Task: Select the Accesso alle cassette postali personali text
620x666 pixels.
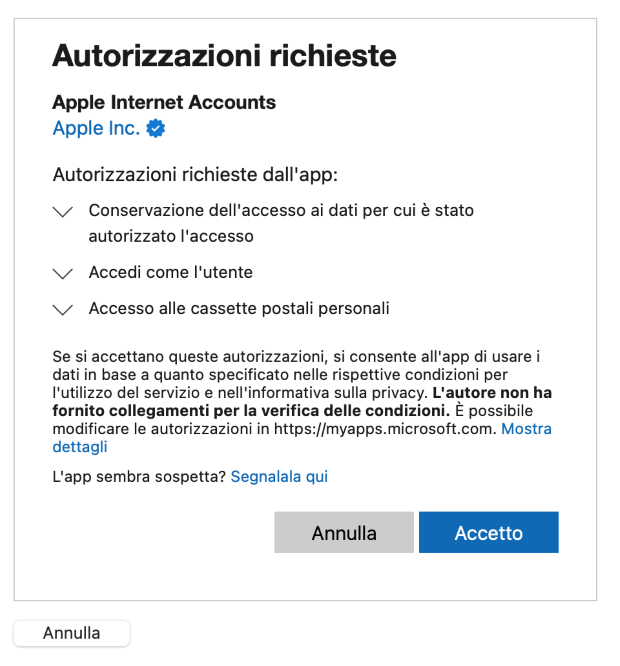Action: point(239,308)
